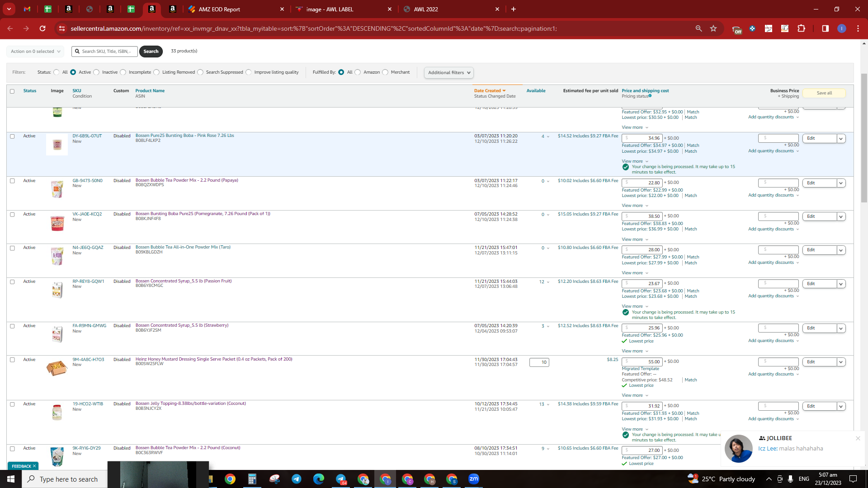Switch to the AWL 2022 tab
This screenshot has height=488, width=868.
[451, 9]
